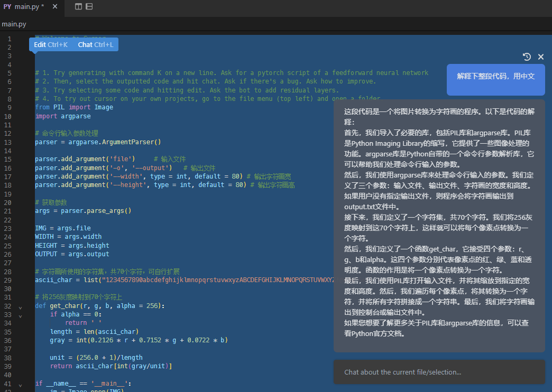This screenshot has width=552, height=392.
Task: Click Chat Ctrl+L button
Action: [x=95, y=45]
